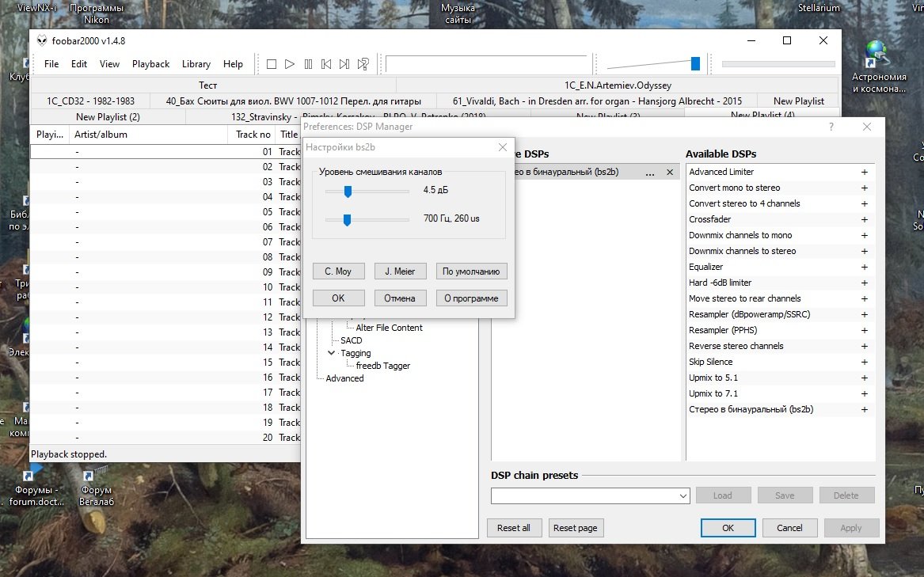924x577 pixels.
Task: Adjust the 700 Гц cutoff frequency slider
Action: point(347,220)
